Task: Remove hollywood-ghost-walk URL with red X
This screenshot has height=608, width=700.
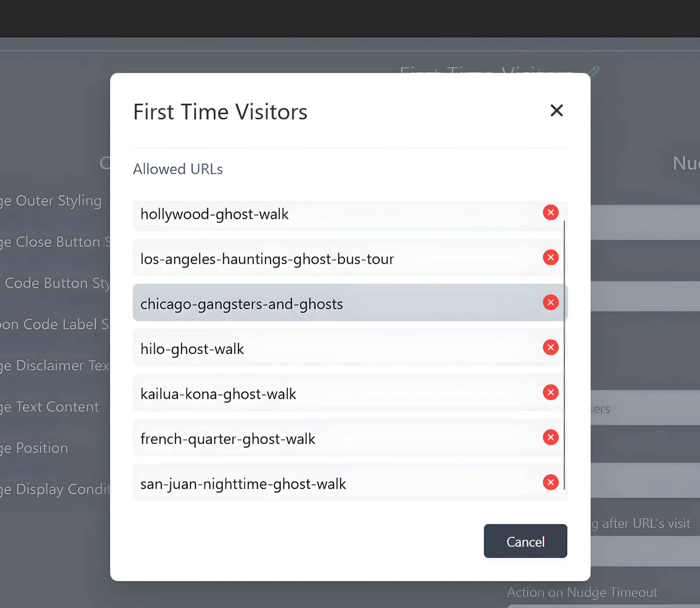Action: 550,212
